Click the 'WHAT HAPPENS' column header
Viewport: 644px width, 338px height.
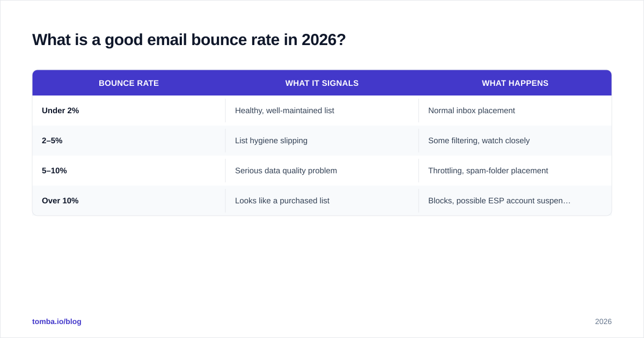point(515,83)
